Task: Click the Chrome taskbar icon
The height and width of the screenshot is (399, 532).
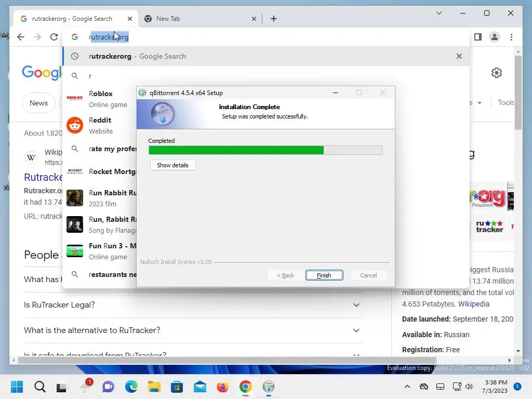Action: click(x=245, y=387)
